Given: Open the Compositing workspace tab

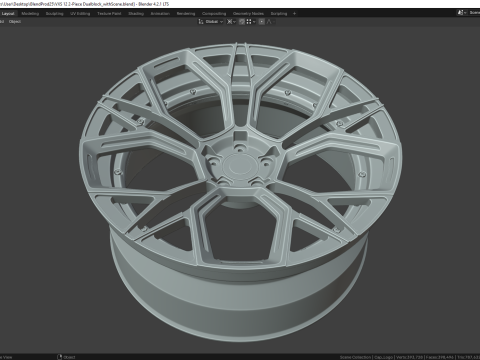Looking at the screenshot, I should 214,14.
